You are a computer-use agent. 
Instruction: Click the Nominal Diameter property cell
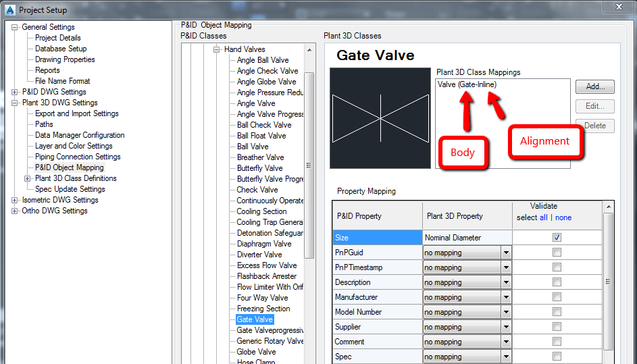point(467,238)
